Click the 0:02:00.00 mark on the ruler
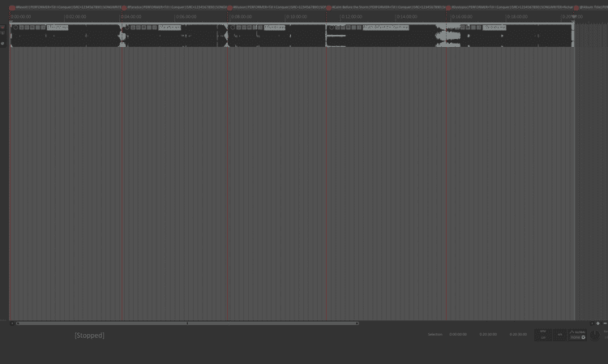 pos(76,17)
